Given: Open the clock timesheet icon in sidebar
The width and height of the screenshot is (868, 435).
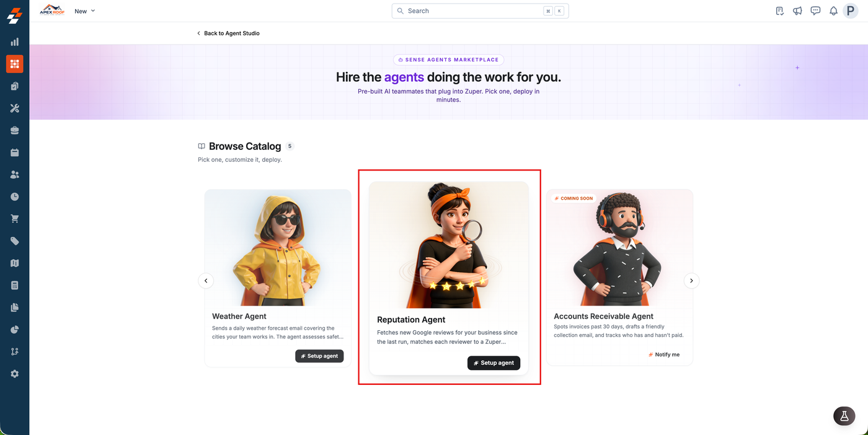Looking at the screenshot, I should 15,196.
